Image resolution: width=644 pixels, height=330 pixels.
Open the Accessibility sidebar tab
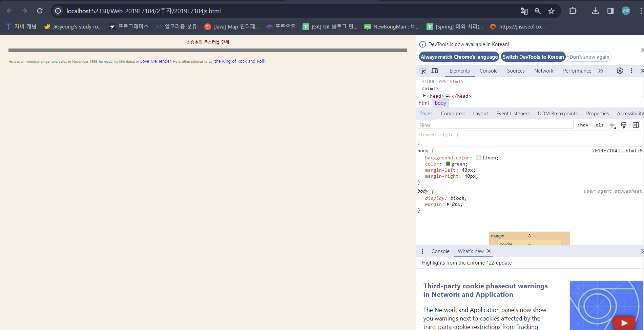(630, 114)
